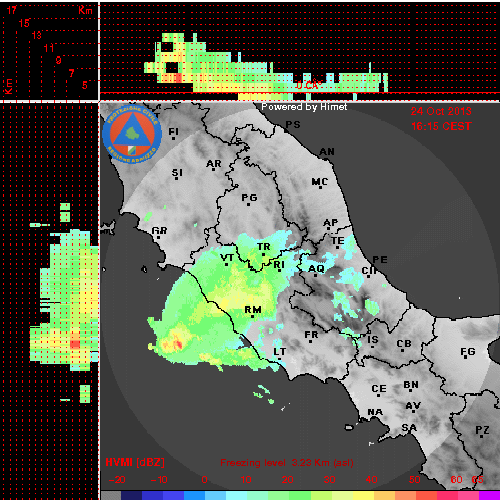Click the '65' dBZ scale value

pos(477,480)
